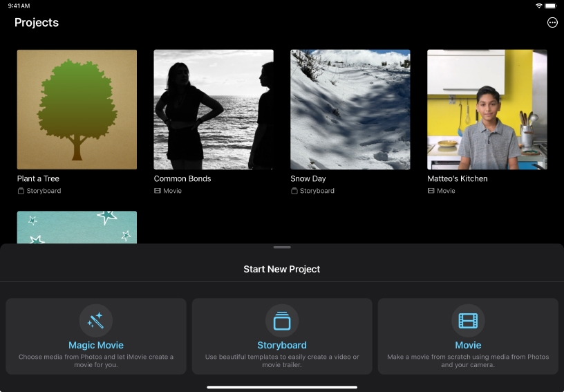564x392 pixels.
Task: Select the Magic Movie title text
Action: pos(95,345)
